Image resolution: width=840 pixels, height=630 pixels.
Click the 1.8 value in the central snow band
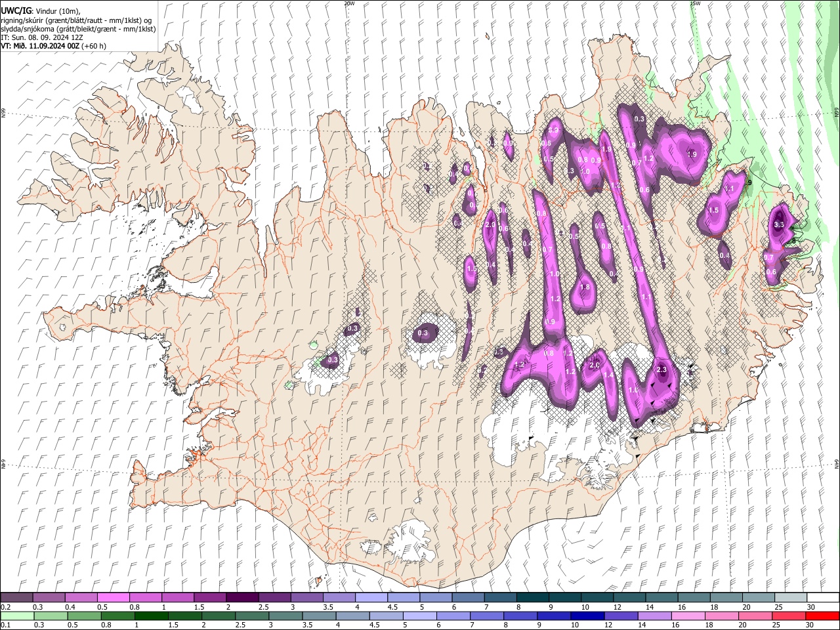coord(585,287)
